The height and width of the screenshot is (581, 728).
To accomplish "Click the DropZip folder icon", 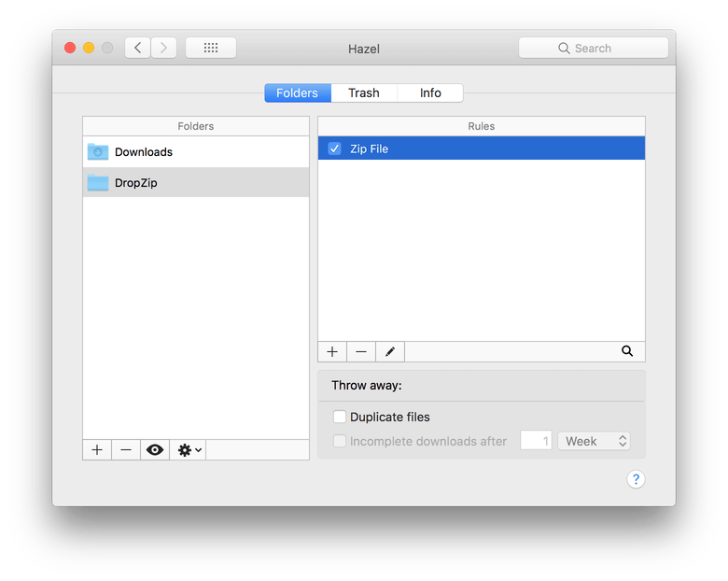I will (98, 183).
